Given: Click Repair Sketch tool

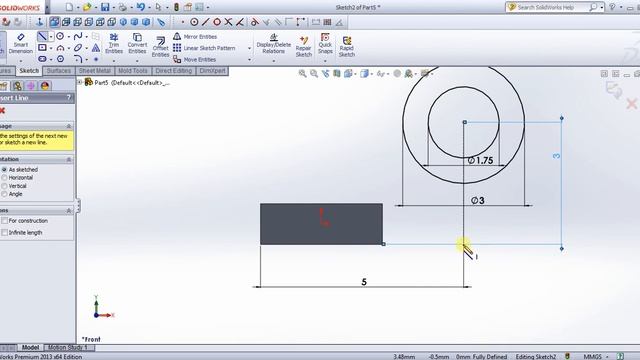Looking at the screenshot, I should point(304,46).
